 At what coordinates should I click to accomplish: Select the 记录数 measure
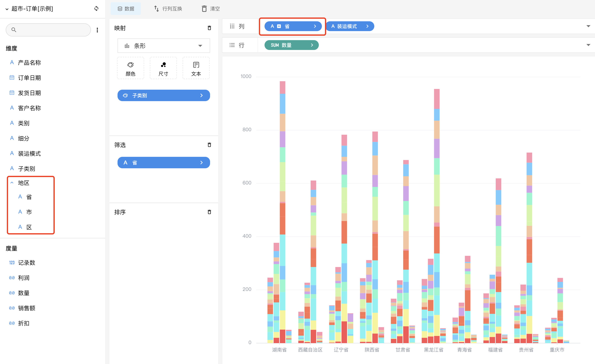tap(26, 263)
